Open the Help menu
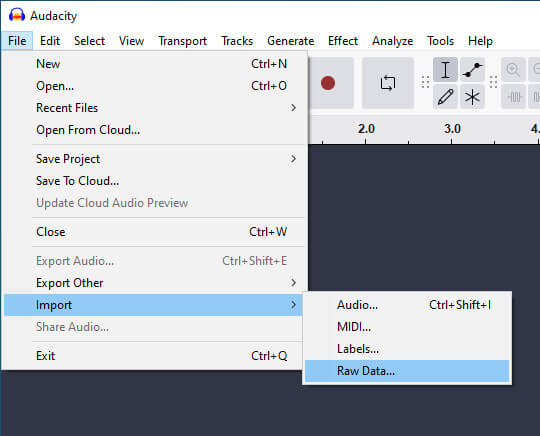The image size is (540, 436). [480, 41]
